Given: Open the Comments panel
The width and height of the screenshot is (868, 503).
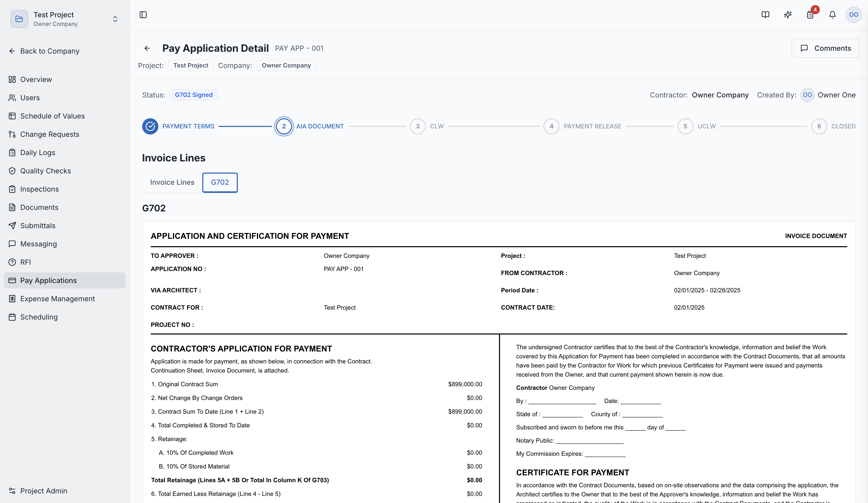Looking at the screenshot, I should (x=825, y=48).
